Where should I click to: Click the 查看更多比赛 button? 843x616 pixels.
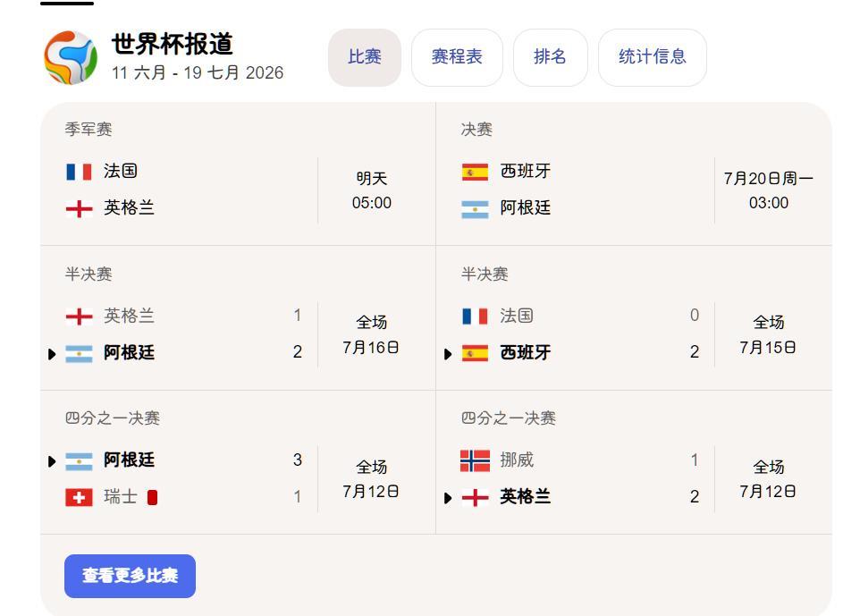coord(130,576)
